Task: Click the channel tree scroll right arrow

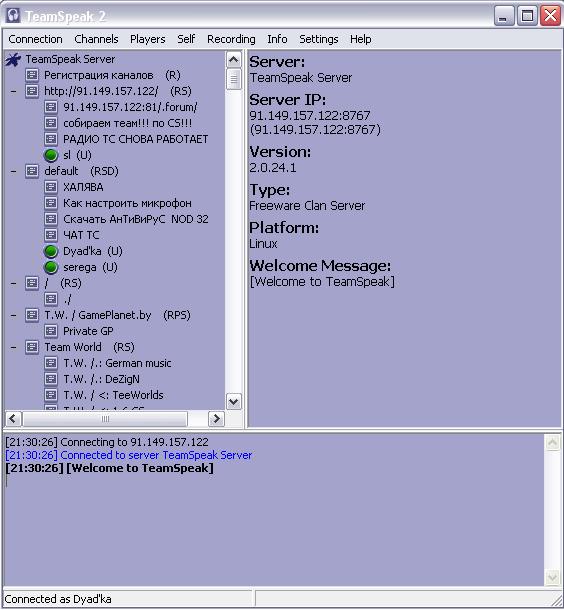Action: [x=216, y=419]
